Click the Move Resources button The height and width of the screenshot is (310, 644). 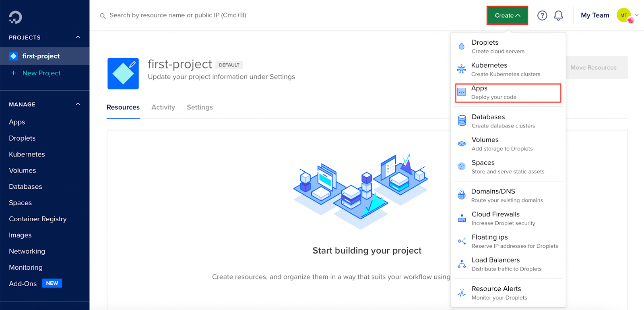click(x=593, y=68)
